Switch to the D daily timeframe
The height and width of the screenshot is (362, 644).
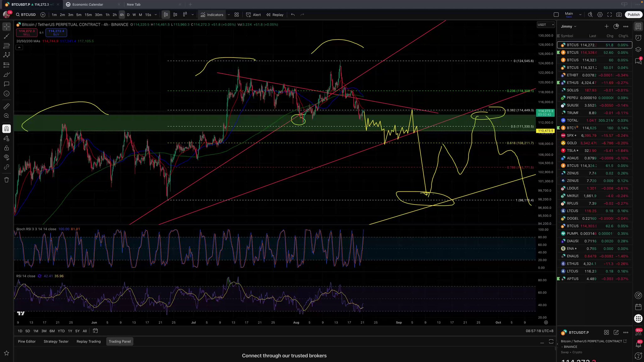(128, 15)
